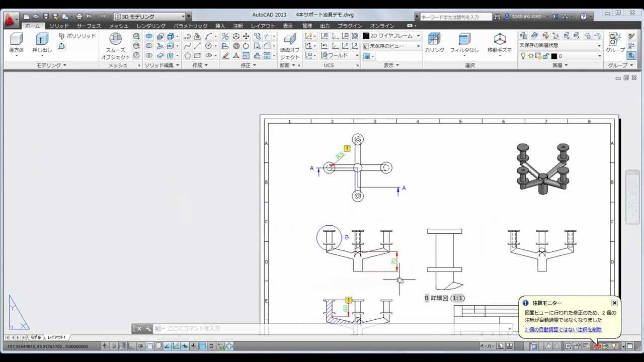Click the Union solid icon in ソリッド編集 panel
This screenshot has width=644, height=362.
[149, 36]
